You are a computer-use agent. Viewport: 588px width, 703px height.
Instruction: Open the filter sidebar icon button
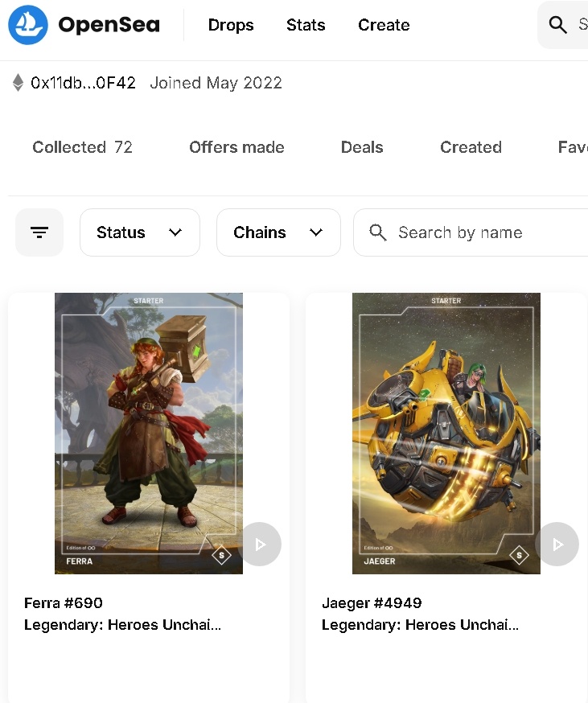pyautogui.click(x=39, y=232)
